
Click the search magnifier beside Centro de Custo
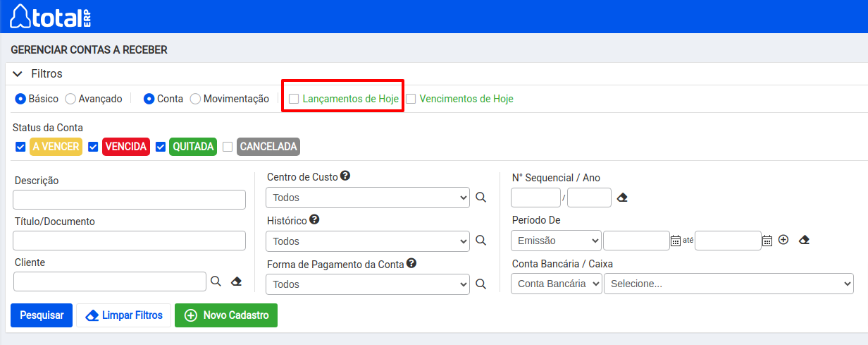pyautogui.click(x=480, y=198)
